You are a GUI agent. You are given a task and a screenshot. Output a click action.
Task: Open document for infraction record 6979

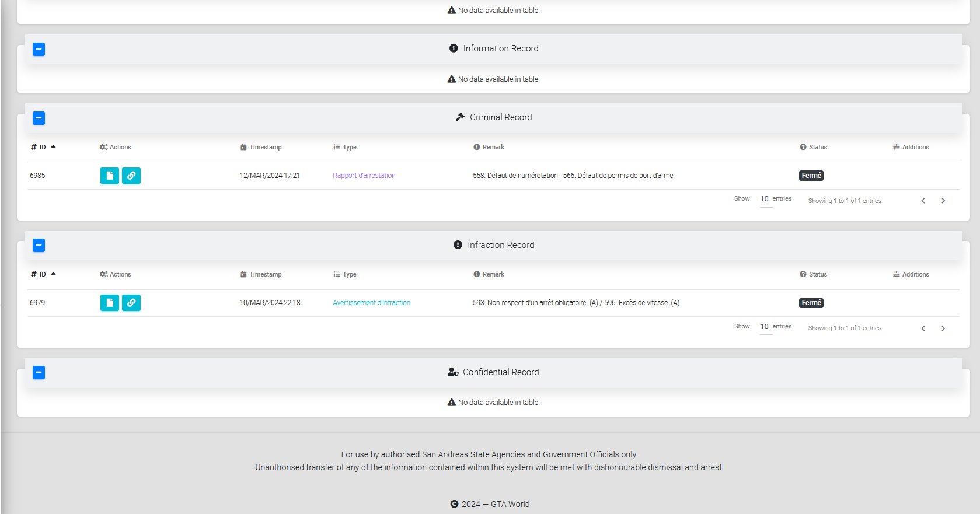click(x=110, y=303)
